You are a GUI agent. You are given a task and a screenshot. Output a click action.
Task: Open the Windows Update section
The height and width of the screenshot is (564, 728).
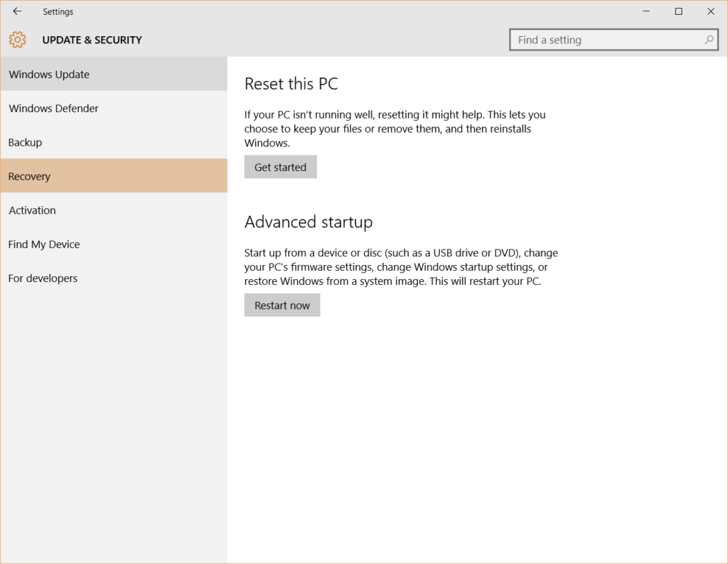[49, 74]
